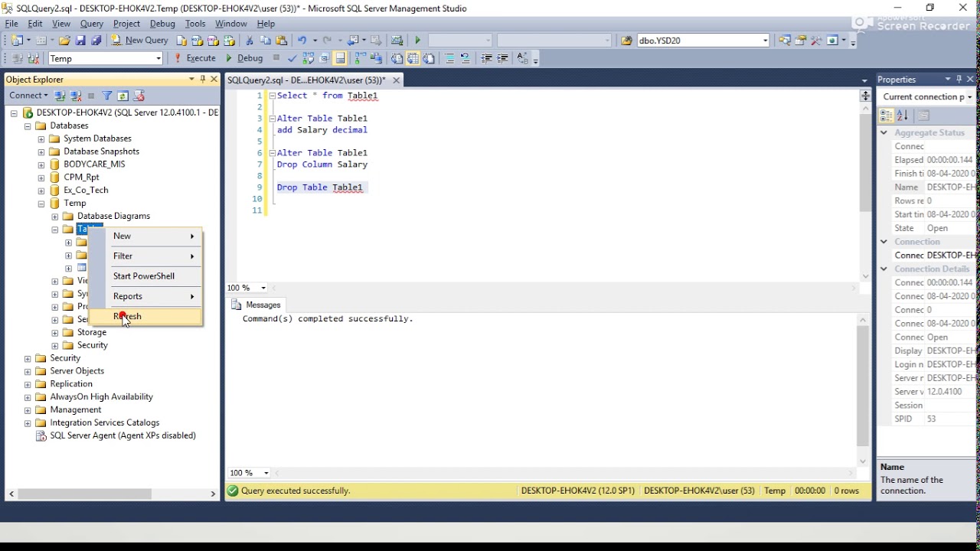This screenshot has width=980, height=551.
Task: Click the Refresh icon in Object Explorer toolbar
Action: click(122, 96)
